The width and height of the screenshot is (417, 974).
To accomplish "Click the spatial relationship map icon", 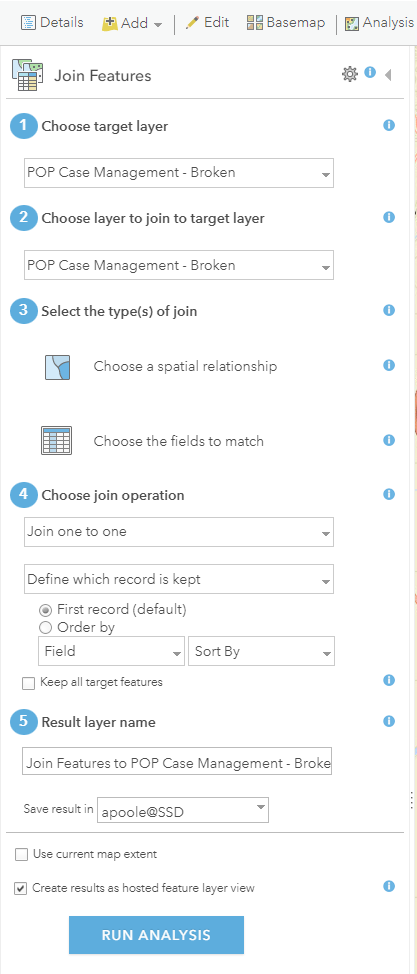I will 57,367.
